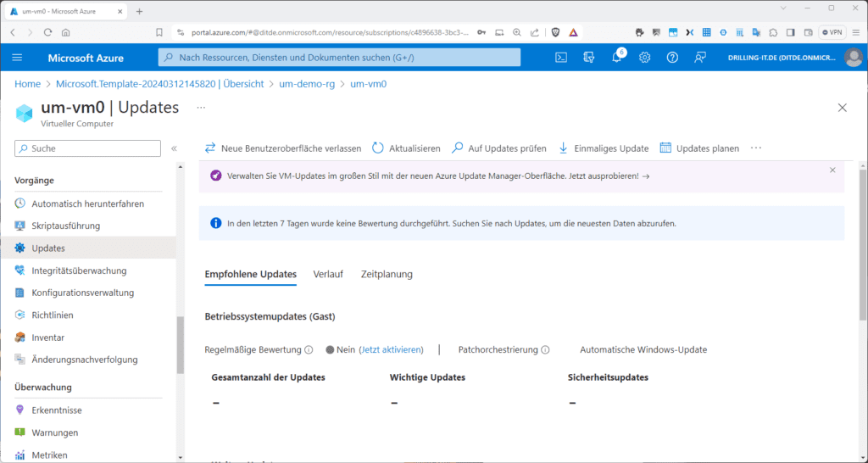
Task: Click the browser home button
Action: pyautogui.click(x=65, y=33)
